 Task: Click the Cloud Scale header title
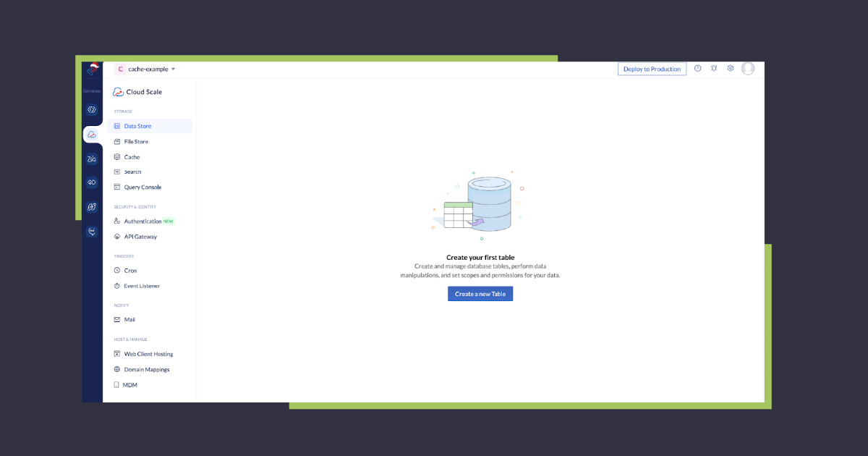pos(144,92)
